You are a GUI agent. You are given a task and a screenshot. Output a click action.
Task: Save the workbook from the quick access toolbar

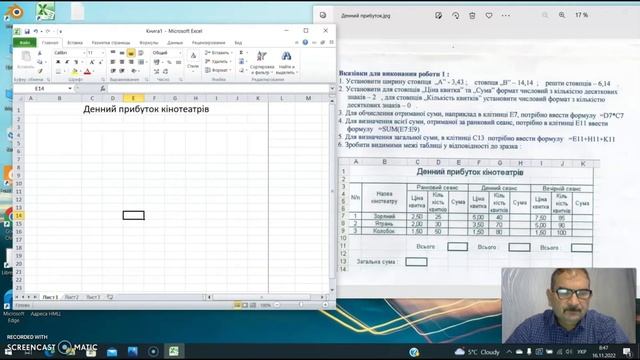click(x=27, y=31)
